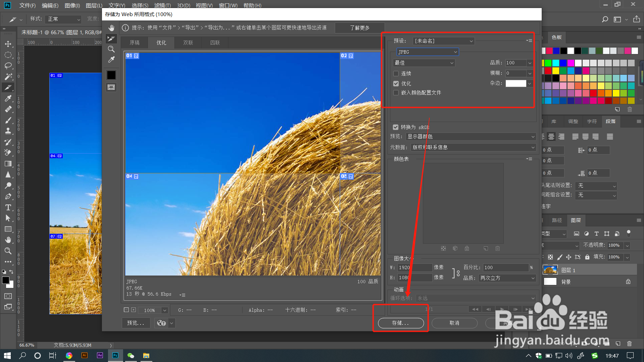Open the 最佳 quality level dropdown
This screenshot has height=362, width=644.
click(x=424, y=63)
